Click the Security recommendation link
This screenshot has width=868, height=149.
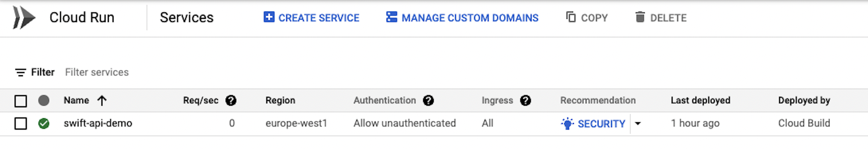[601, 124]
